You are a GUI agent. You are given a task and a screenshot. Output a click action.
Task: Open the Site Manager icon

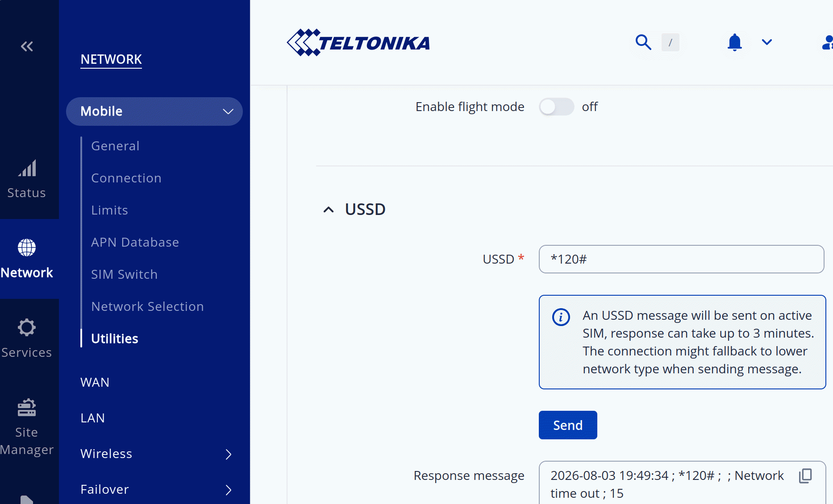pos(27,407)
